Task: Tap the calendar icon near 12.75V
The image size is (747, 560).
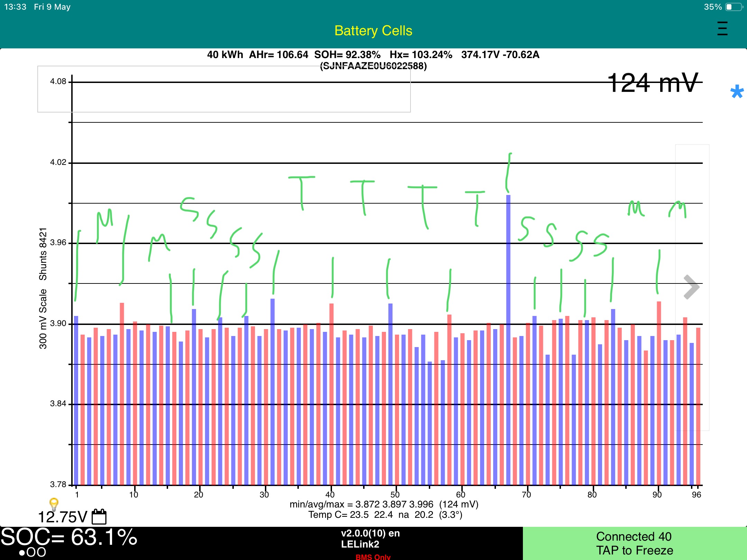Action: click(x=99, y=517)
